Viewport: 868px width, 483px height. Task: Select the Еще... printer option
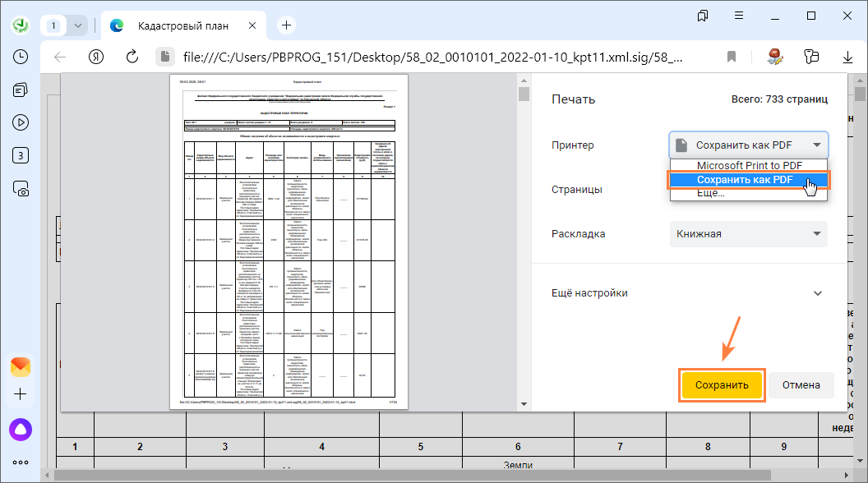click(710, 193)
